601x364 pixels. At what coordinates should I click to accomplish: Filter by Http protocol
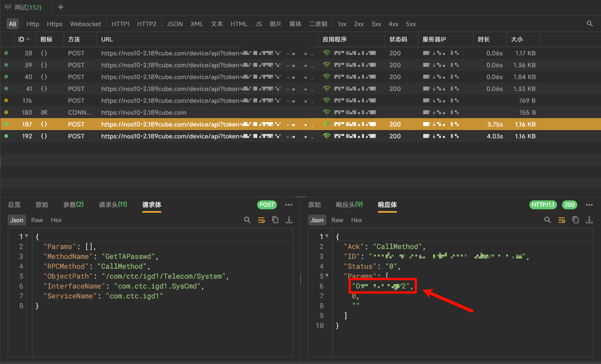33,24
